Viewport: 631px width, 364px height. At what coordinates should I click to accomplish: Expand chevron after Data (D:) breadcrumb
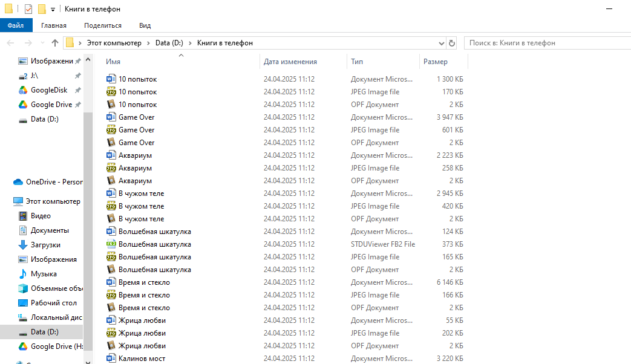pos(191,43)
